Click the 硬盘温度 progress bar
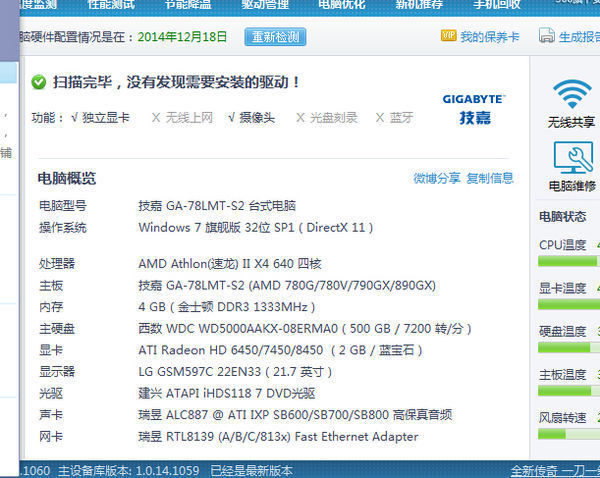Viewport: 600px width, 478px height. click(x=569, y=347)
